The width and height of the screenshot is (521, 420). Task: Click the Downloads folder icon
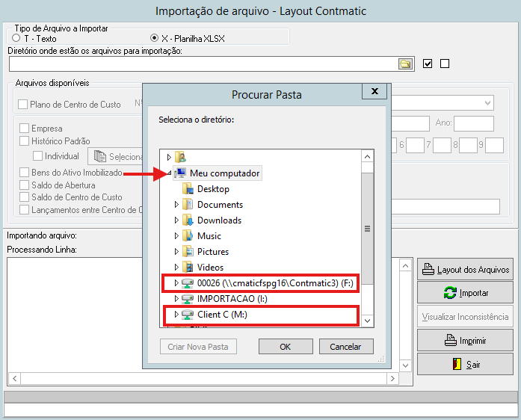click(x=188, y=220)
